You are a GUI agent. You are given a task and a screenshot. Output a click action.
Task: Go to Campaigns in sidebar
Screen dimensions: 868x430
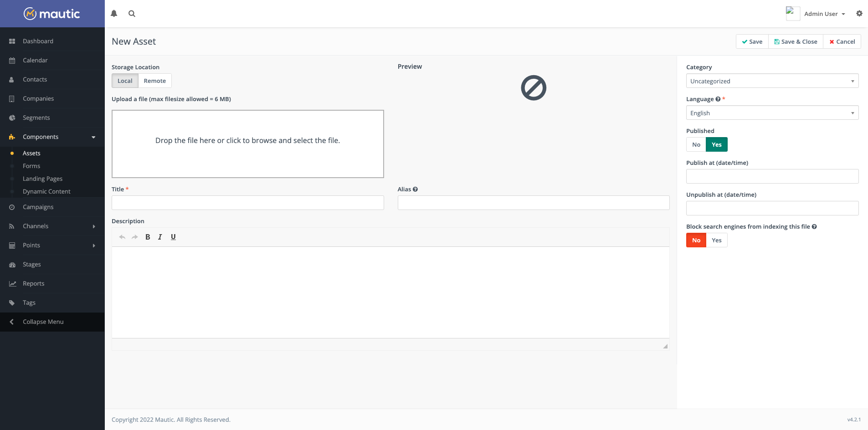(x=38, y=207)
